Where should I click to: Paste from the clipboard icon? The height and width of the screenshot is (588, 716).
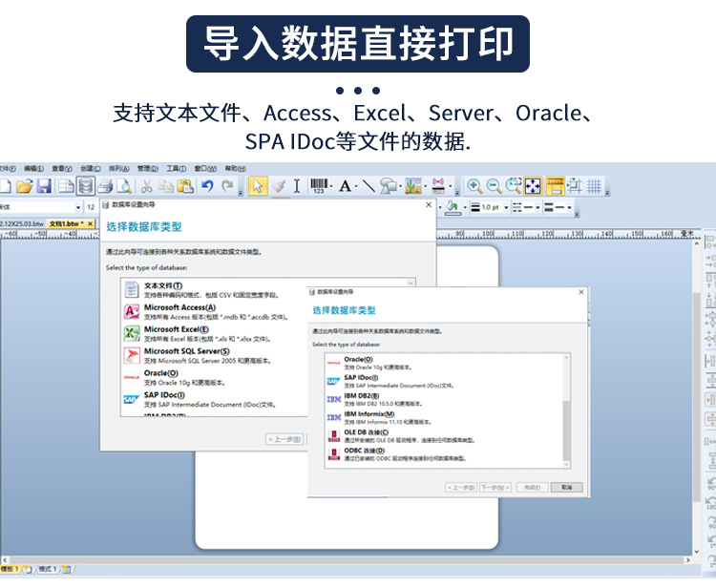185,186
